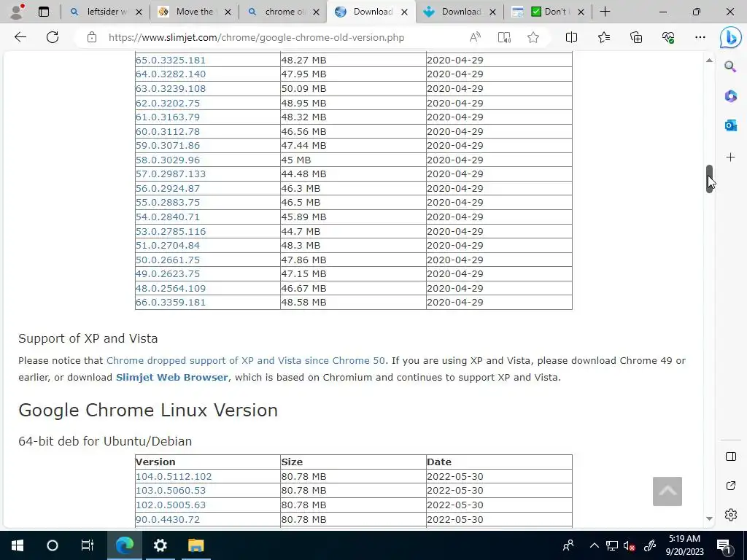Open File Explorer from taskbar
Screen dimensions: 747x560
(196, 545)
